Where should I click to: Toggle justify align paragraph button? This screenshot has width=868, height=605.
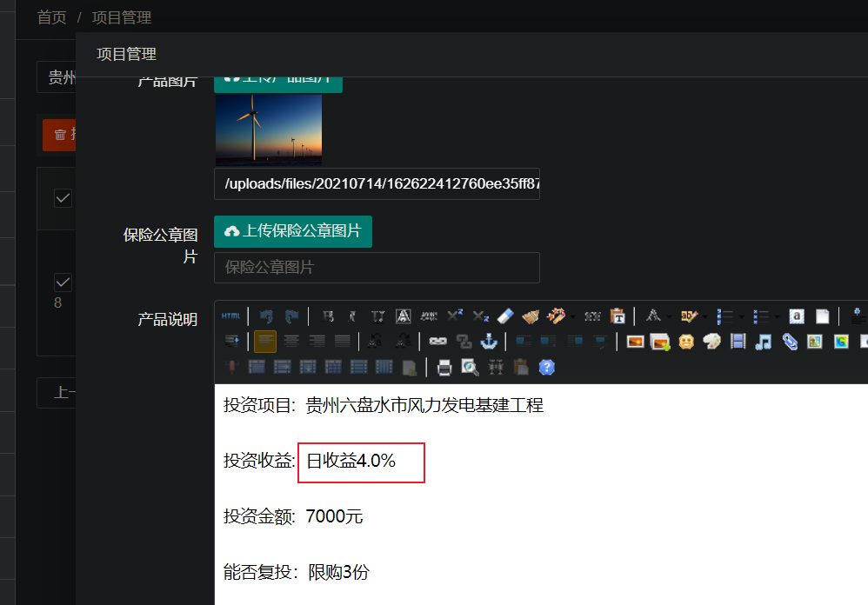point(342,342)
